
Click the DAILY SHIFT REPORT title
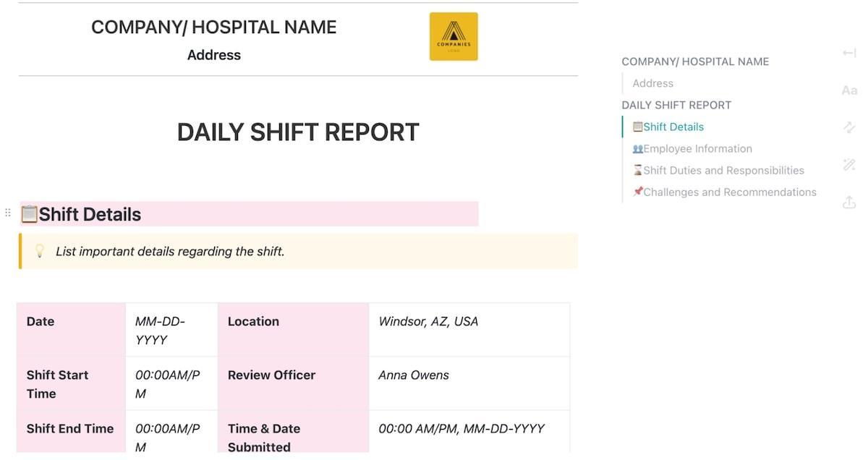click(x=298, y=132)
